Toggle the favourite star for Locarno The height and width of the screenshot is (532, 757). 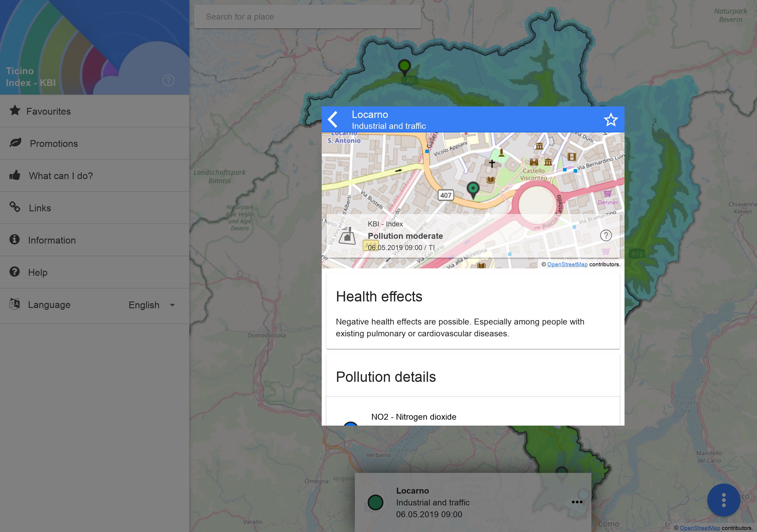[x=610, y=120]
